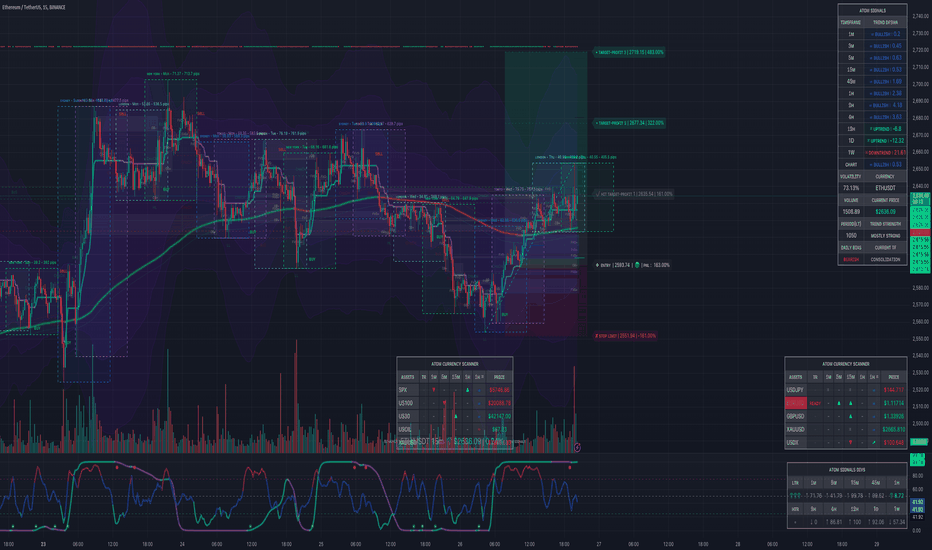932x550 pixels.
Task: Click the 41.92 oscillator value tag
Action: (918, 506)
